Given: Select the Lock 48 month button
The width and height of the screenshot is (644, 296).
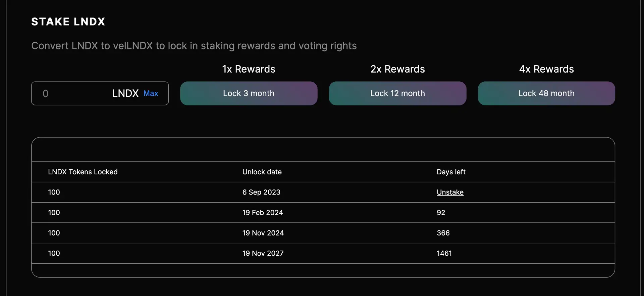Looking at the screenshot, I should coord(546,93).
